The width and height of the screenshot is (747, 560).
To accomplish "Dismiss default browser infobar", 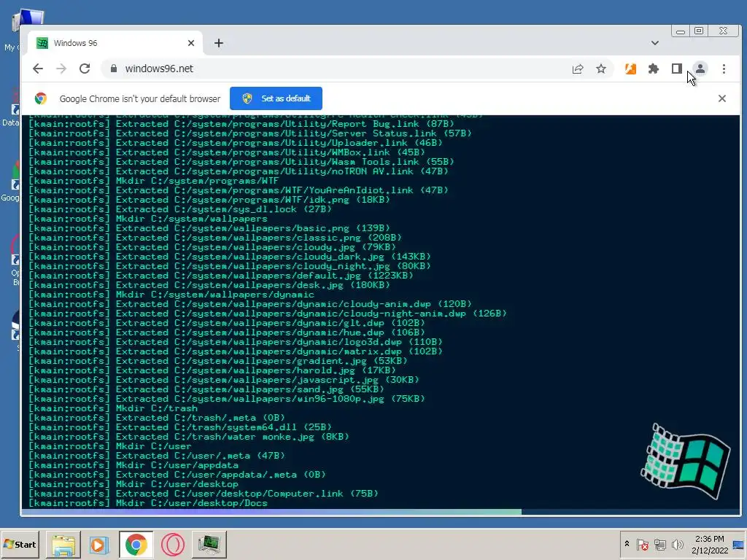I will pos(721,98).
